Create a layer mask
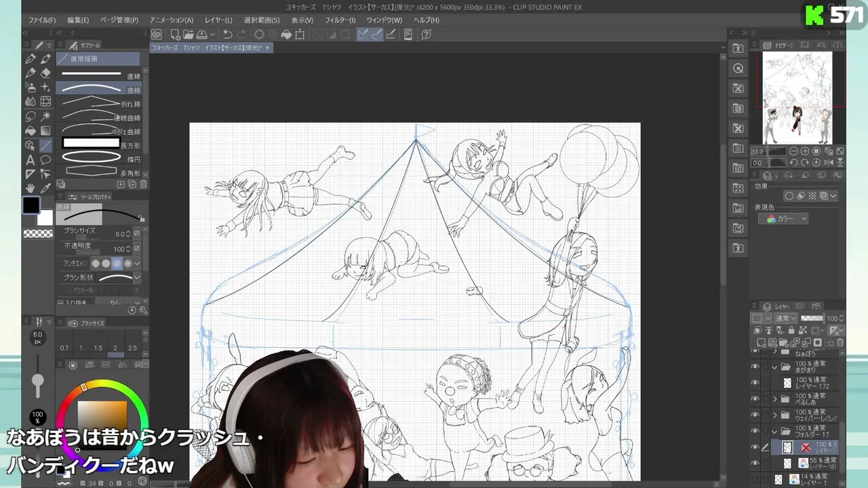Image resolution: width=868 pixels, height=488 pixels. (x=818, y=343)
